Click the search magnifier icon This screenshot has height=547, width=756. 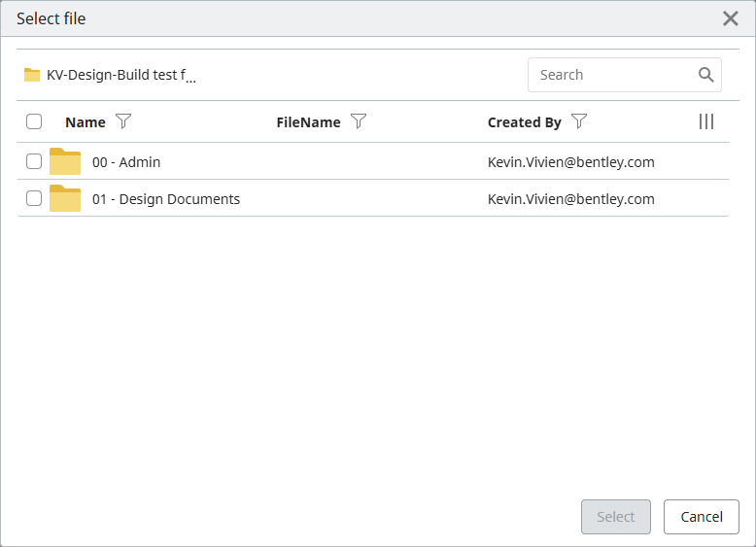pyautogui.click(x=706, y=75)
